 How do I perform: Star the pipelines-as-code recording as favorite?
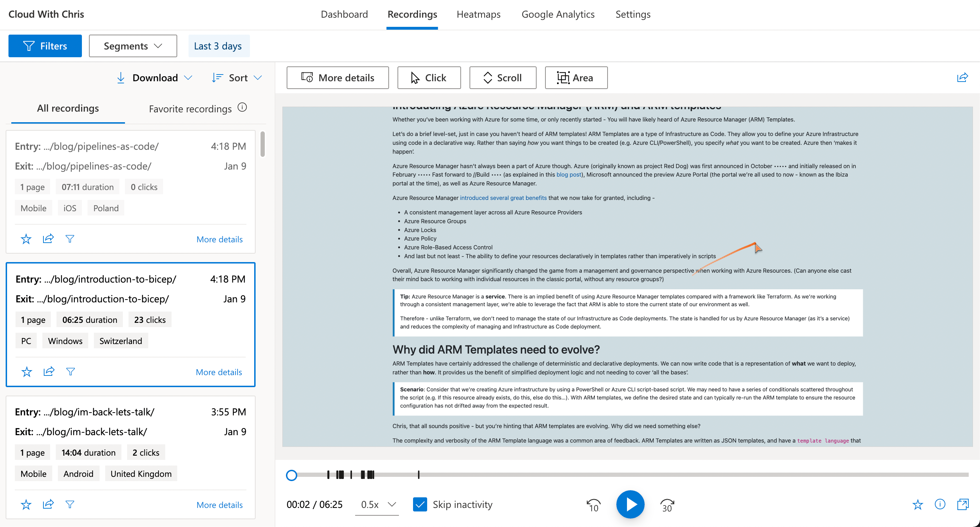click(25, 238)
